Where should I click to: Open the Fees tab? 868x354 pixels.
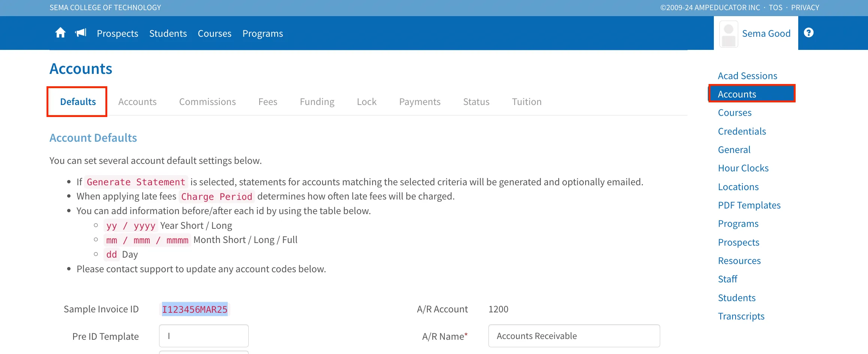coord(268,102)
